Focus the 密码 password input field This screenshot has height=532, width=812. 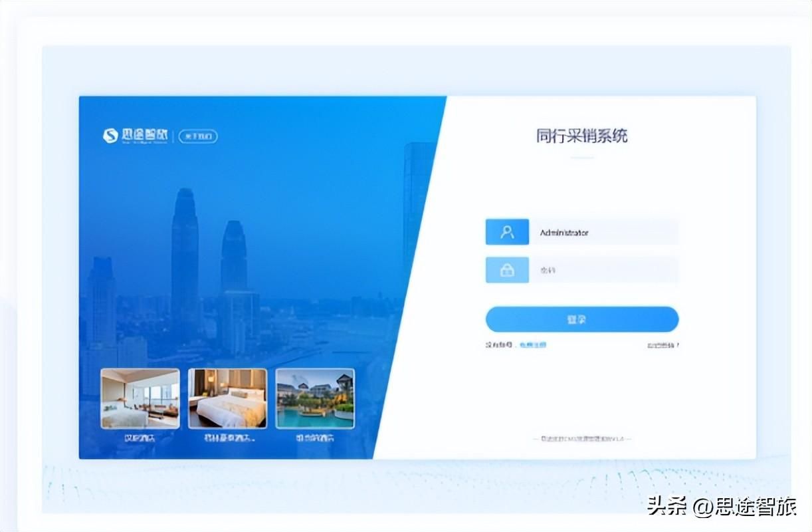(x=604, y=270)
